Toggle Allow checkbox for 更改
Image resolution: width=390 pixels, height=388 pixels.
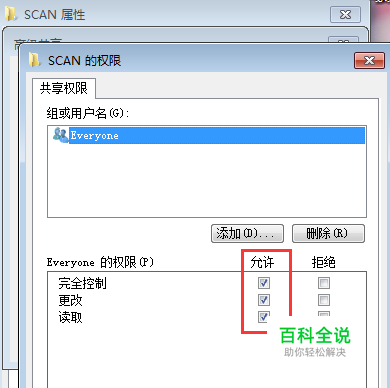tap(264, 300)
